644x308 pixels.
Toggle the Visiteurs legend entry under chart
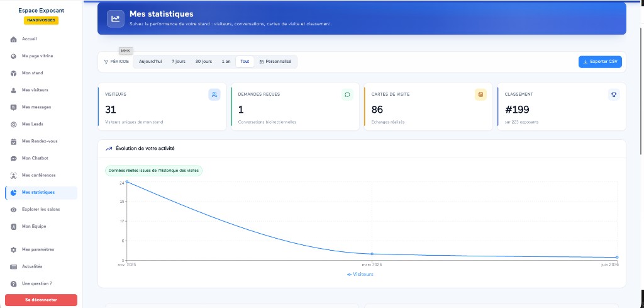tap(360, 274)
